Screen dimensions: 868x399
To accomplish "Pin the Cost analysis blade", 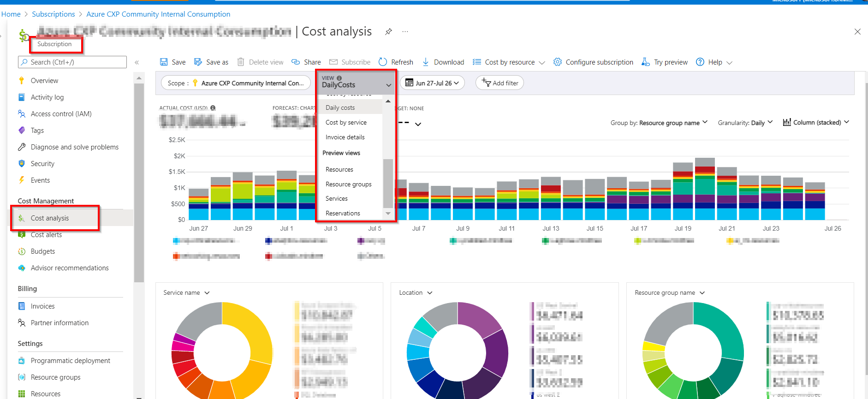I will pos(389,31).
